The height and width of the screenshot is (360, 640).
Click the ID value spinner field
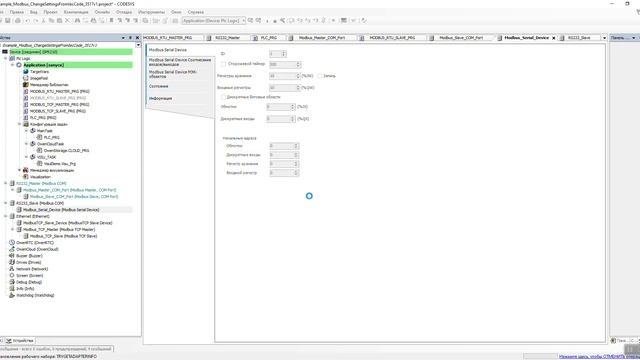(x=278, y=53)
